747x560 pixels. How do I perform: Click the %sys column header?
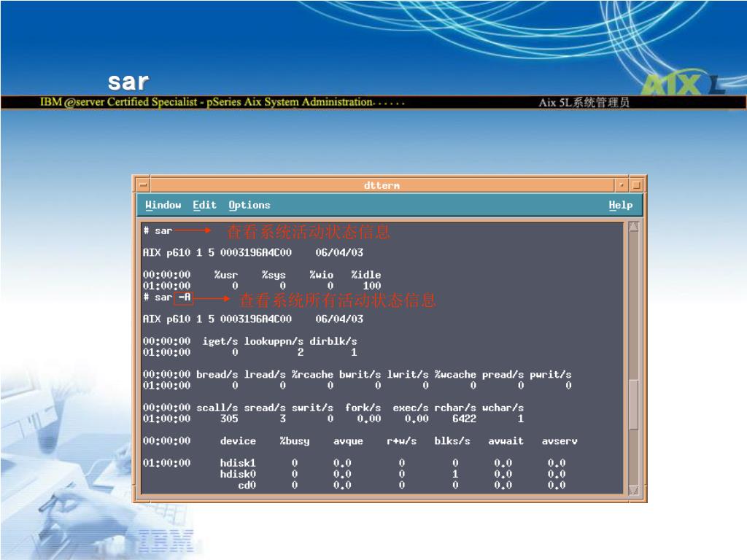coord(274,275)
